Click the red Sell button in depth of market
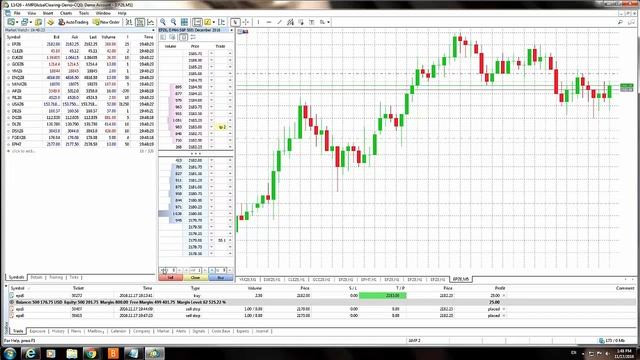640x360 pixels. tap(170, 278)
